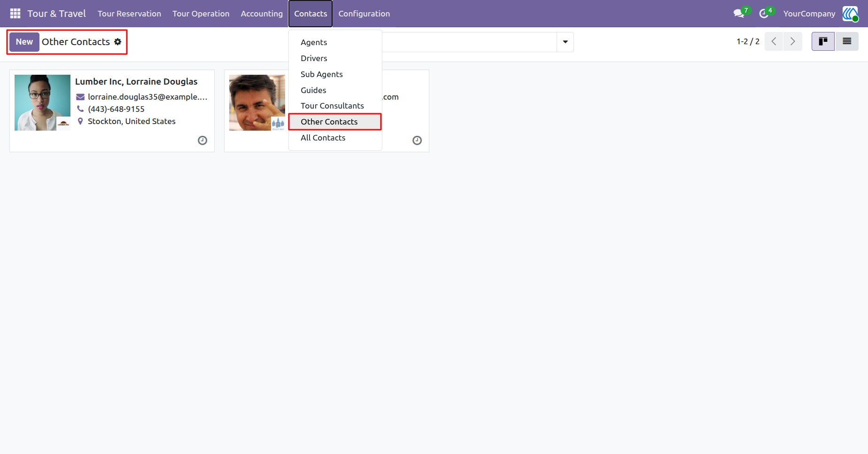Click the search input field
Image resolution: width=868 pixels, height=454 pixels.
tap(469, 42)
